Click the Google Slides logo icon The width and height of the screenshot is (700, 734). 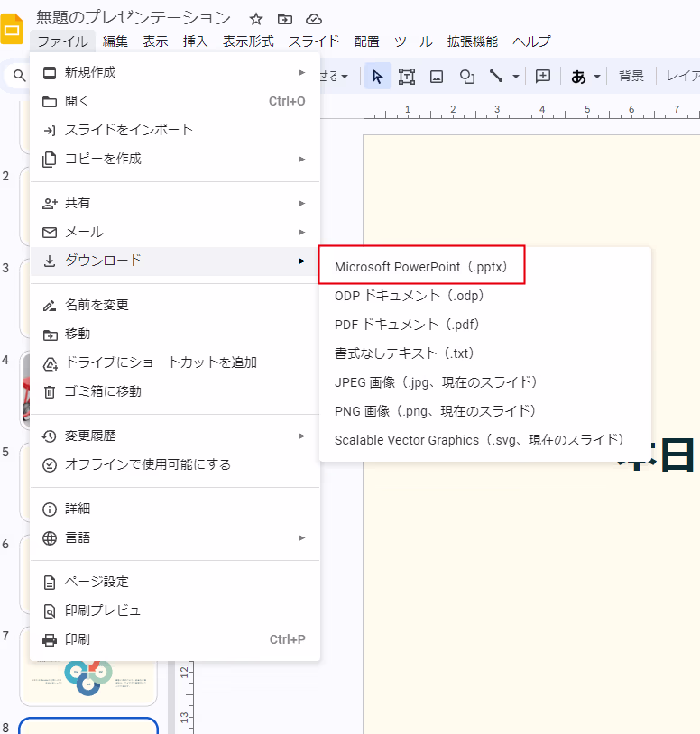pos(11,29)
